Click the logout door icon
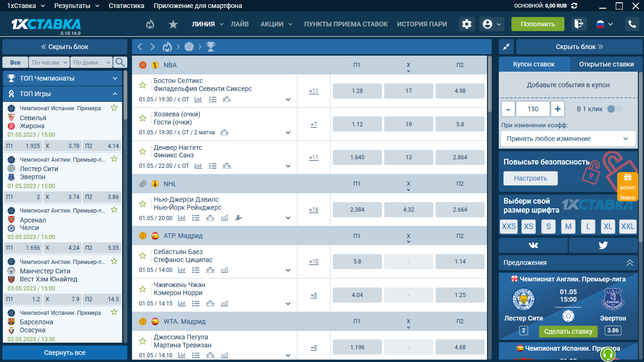Screen dimensions: 644x362 [x=578, y=24]
